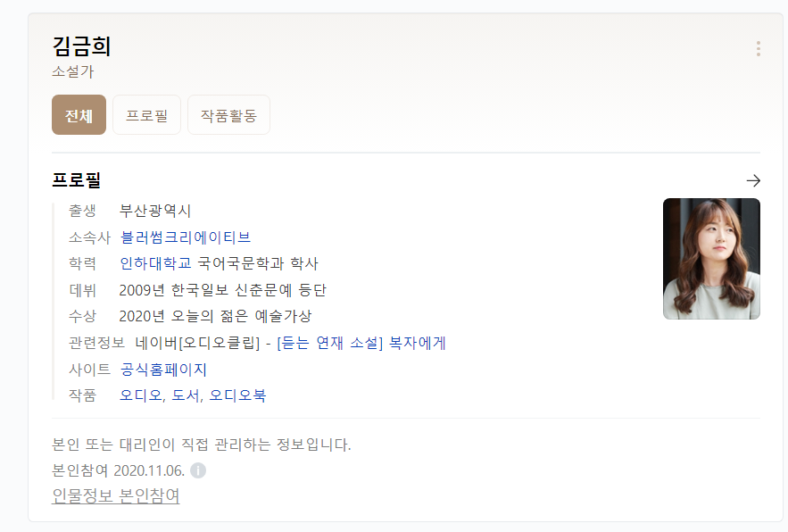The height and width of the screenshot is (532, 788).
Task: Click the info icon next to 본인참여 date
Action: pyautogui.click(x=198, y=470)
